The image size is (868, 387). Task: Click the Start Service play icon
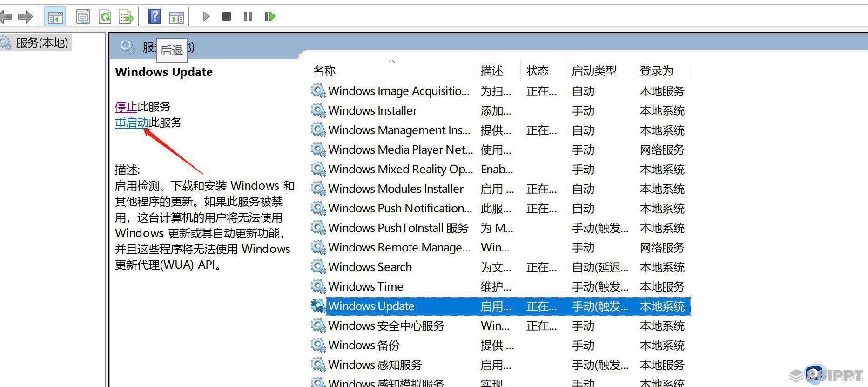[x=206, y=17]
